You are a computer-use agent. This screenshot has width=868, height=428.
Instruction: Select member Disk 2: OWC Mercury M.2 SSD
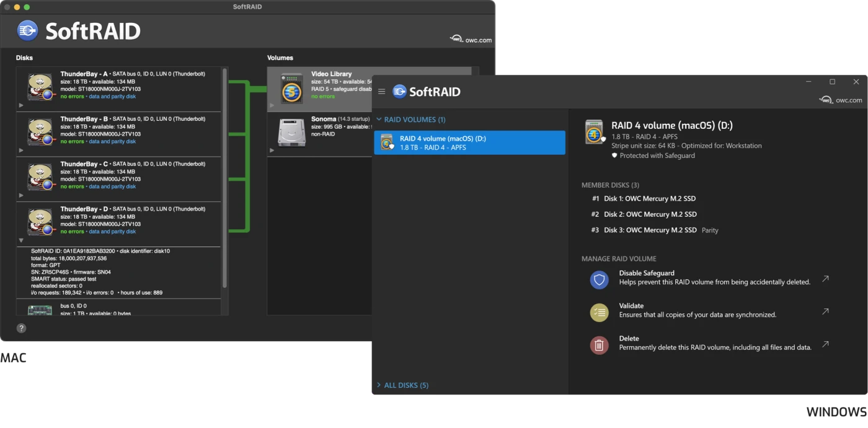click(644, 214)
